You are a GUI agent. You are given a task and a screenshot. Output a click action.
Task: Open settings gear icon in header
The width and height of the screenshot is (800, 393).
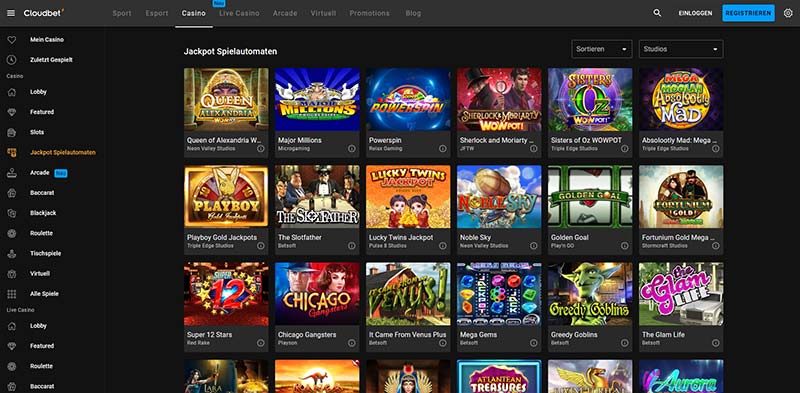point(788,13)
